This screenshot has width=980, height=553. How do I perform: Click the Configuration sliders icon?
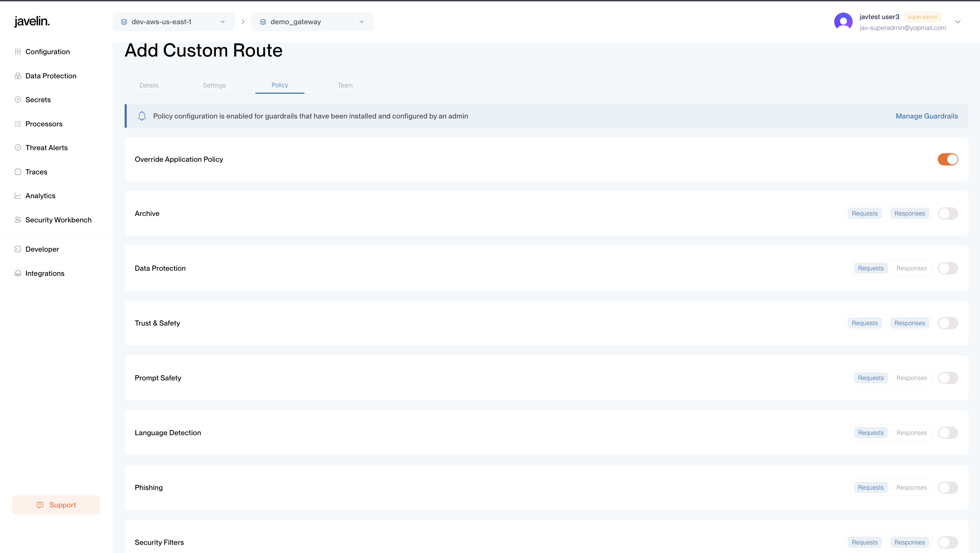18,52
